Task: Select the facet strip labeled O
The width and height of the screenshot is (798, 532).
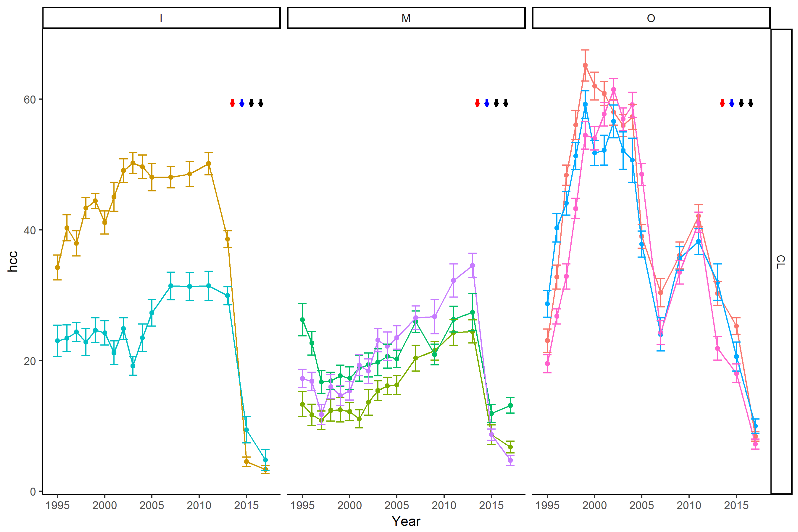Action: click(651, 18)
